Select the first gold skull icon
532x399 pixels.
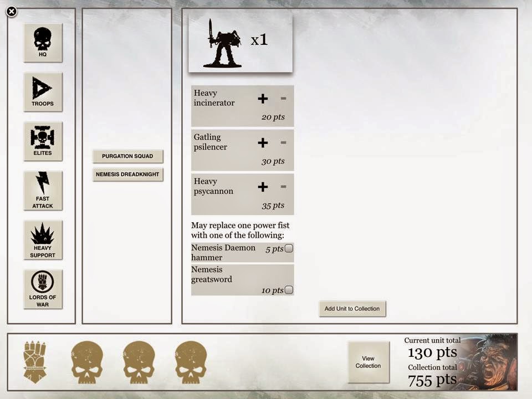87,362
